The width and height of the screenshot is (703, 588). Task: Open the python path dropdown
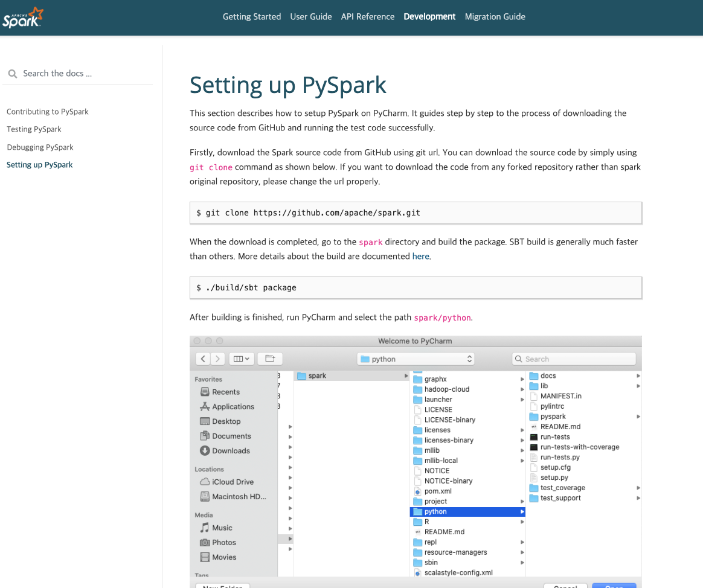(416, 359)
